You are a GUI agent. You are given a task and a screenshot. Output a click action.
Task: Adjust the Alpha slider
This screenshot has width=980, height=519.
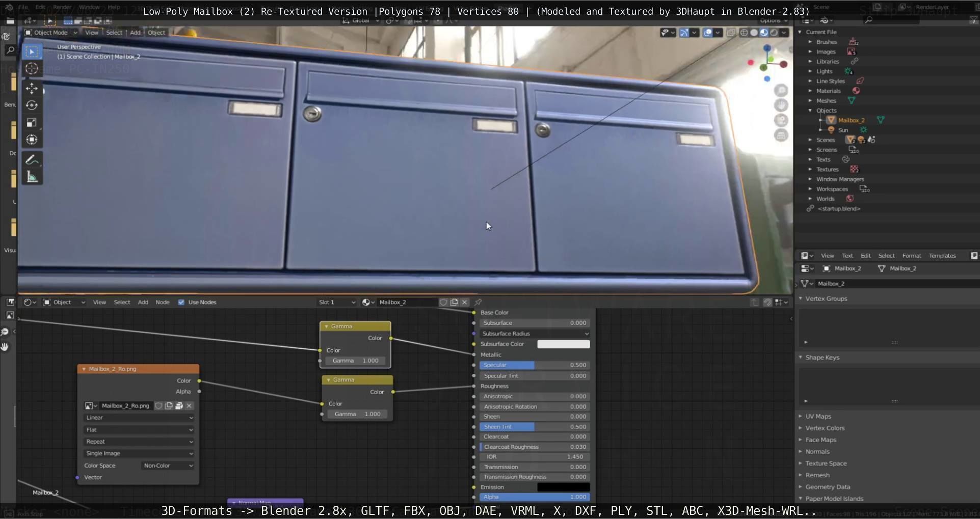coord(535,497)
